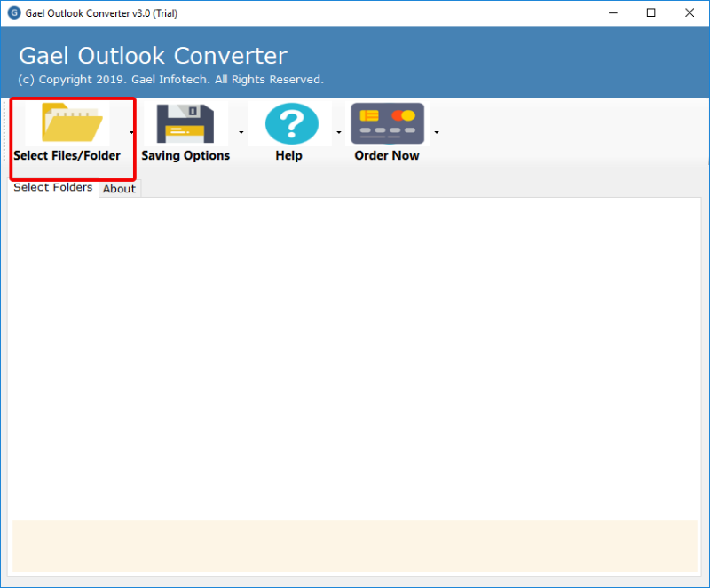Click the Help text label
710x588 pixels.
tap(289, 156)
